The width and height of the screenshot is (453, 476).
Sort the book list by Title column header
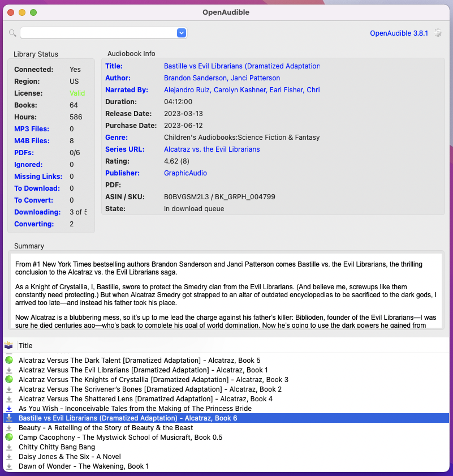pos(25,345)
